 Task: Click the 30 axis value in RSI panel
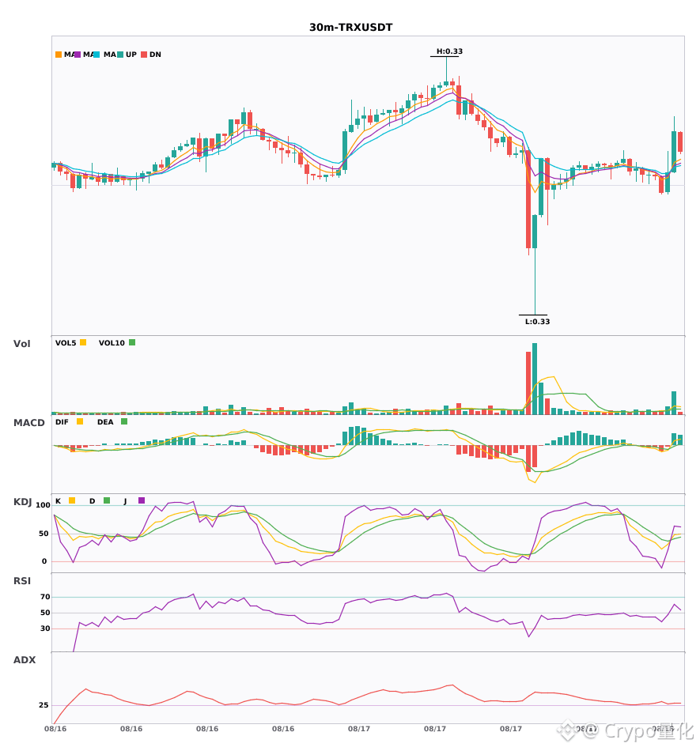click(45, 628)
